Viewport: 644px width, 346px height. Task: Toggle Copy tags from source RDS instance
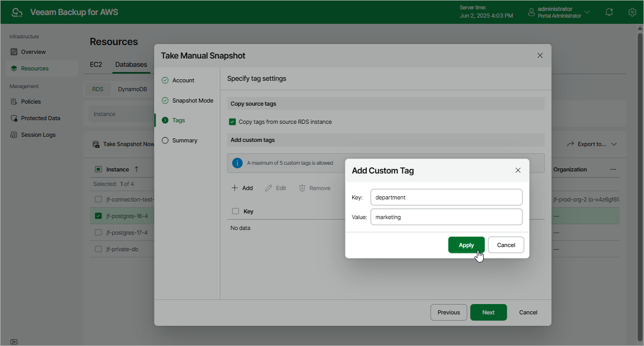click(x=232, y=122)
